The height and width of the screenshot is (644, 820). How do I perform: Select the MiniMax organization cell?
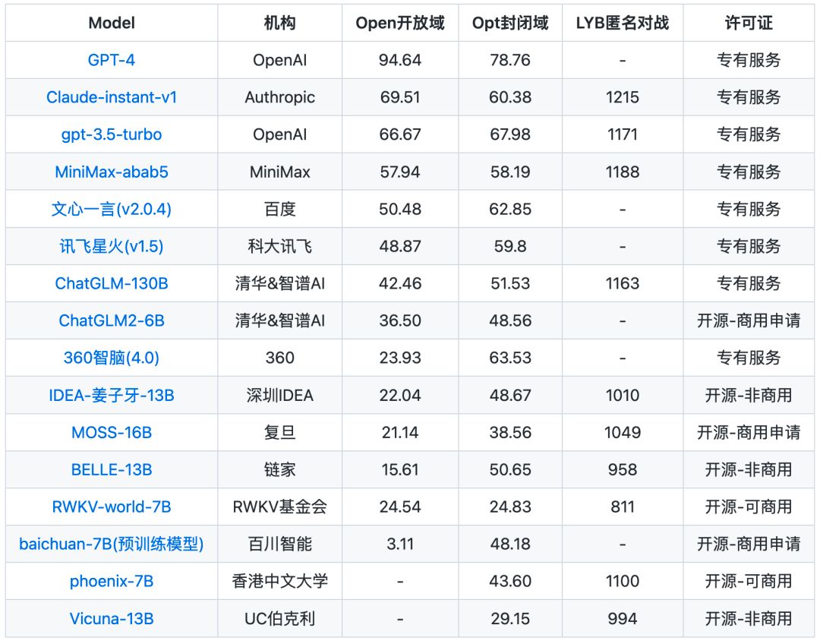pos(279,172)
